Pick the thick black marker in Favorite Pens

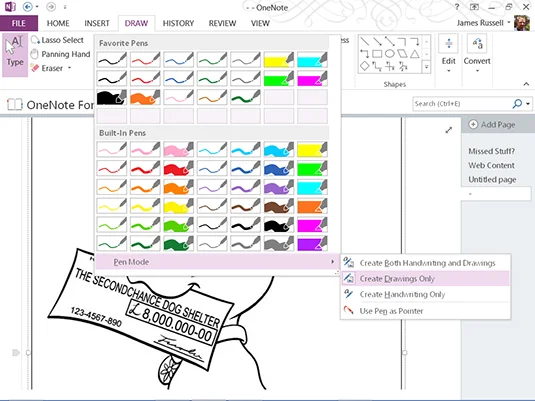coord(112,97)
